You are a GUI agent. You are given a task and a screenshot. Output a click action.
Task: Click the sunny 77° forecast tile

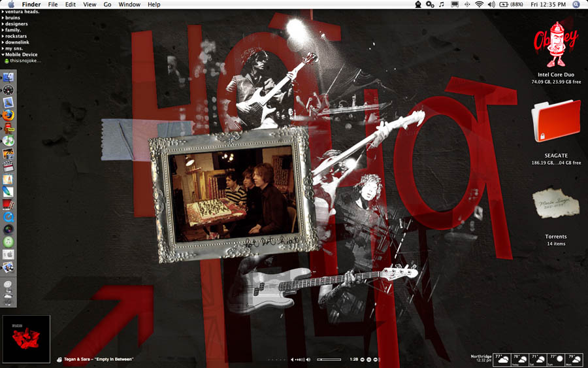click(556, 360)
